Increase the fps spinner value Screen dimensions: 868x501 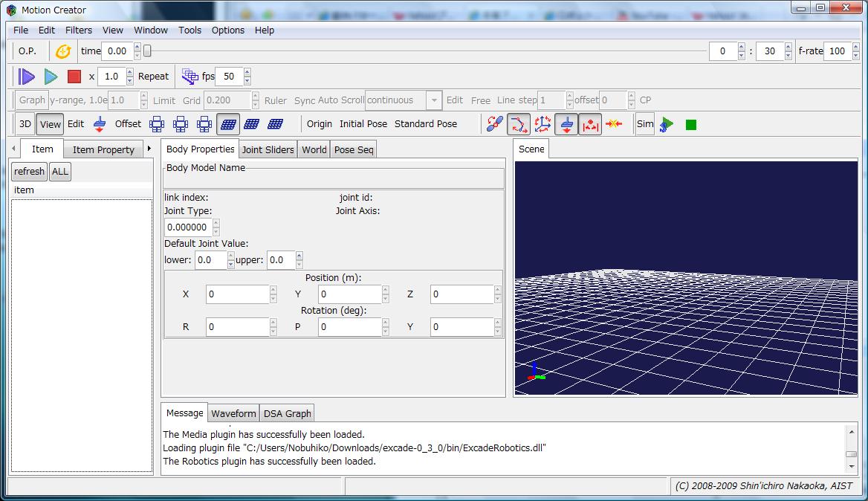coord(247,72)
